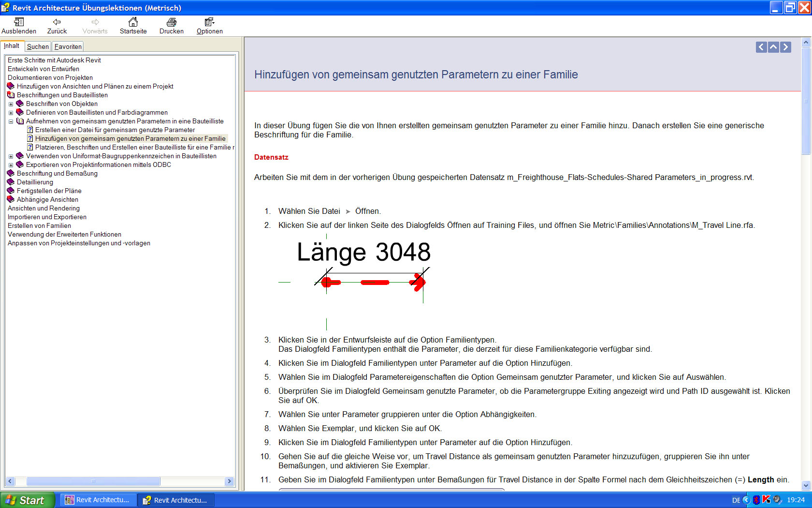812x508 pixels.
Task: Click page icon of Platzieren, Beschriften und Erstellen
Action: click(x=30, y=147)
